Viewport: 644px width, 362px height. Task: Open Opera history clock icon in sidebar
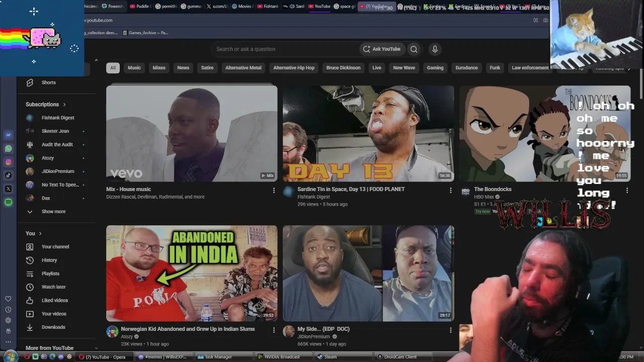8,310
